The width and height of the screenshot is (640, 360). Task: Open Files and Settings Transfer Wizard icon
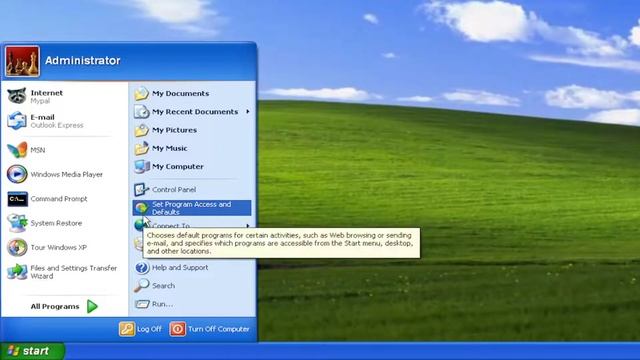click(17, 271)
